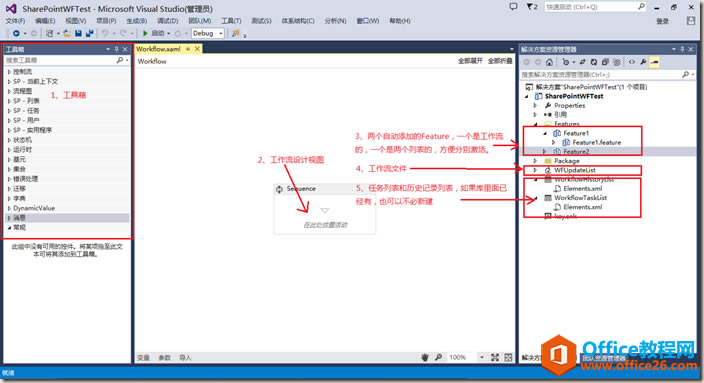This screenshot has height=383, width=704.
Task: Click the magnifier zoom icon in designer footer
Action: (438, 357)
